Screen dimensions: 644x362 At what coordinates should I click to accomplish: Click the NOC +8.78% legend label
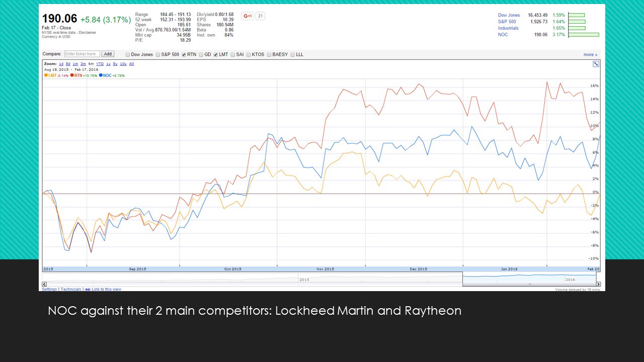click(x=114, y=75)
